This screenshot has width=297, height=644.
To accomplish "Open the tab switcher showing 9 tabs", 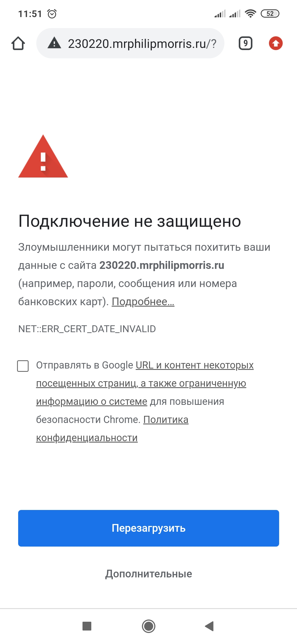I will click(246, 43).
